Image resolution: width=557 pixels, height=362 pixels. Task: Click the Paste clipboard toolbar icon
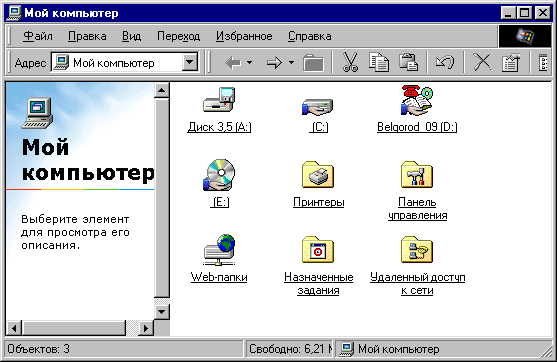[x=408, y=63]
